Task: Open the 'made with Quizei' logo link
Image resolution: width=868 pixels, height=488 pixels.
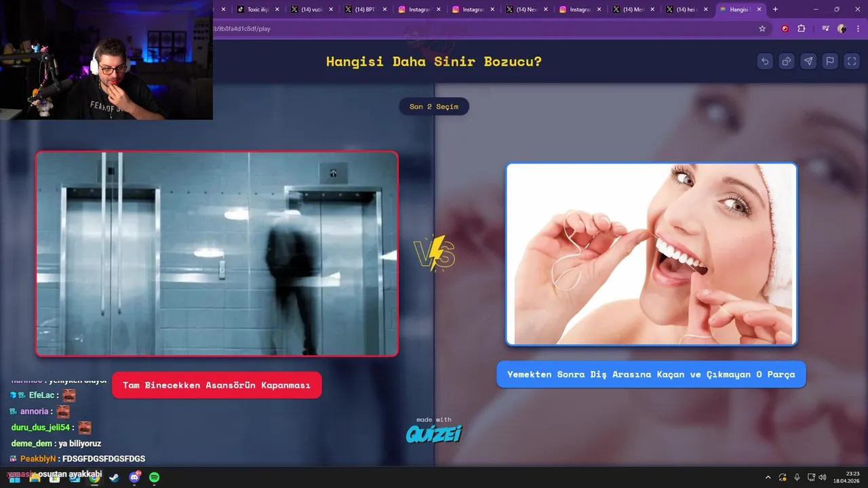Action: click(434, 430)
